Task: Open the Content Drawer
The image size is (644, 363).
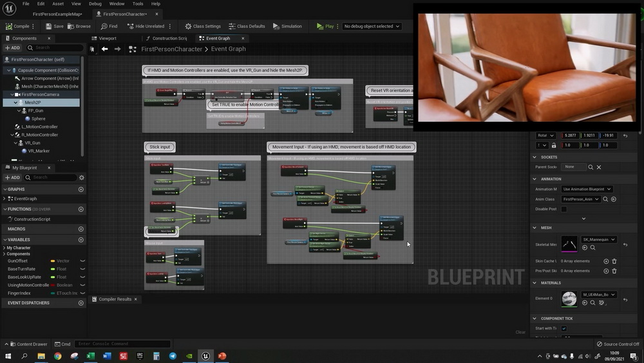Action: [28, 344]
